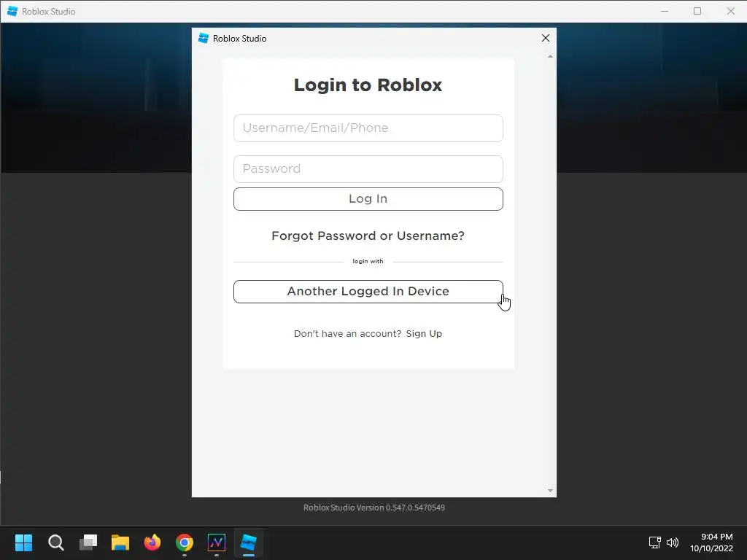Choose Another Logged In Device login
This screenshot has height=560, width=747.
368,292
